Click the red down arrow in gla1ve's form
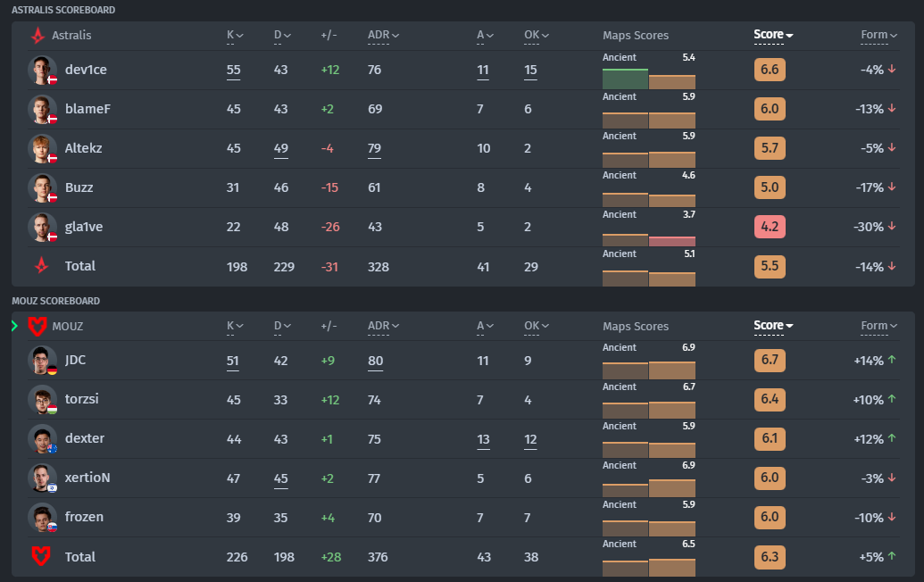 point(892,226)
